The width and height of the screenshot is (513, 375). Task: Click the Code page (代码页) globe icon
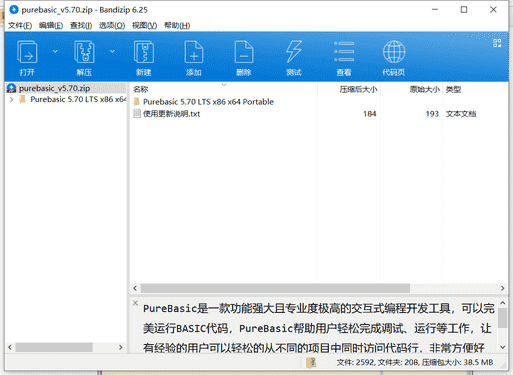point(394,52)
